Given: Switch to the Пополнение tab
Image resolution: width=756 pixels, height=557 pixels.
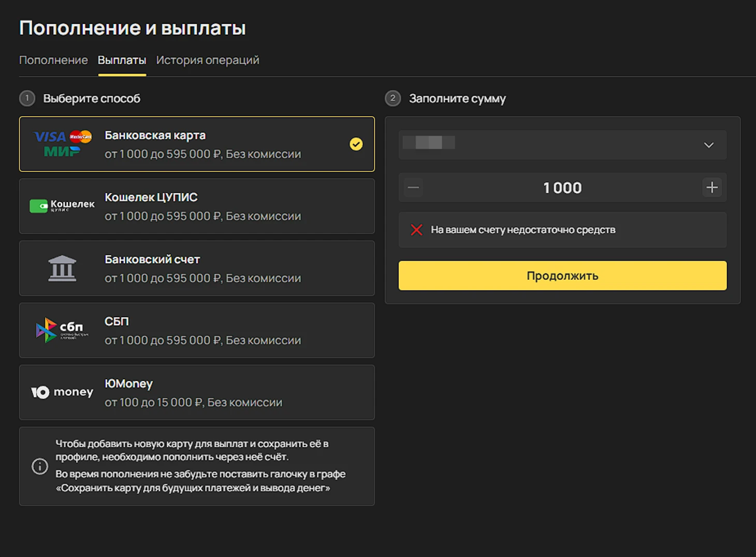Looking at the screenshot, I should click(53, 60).
